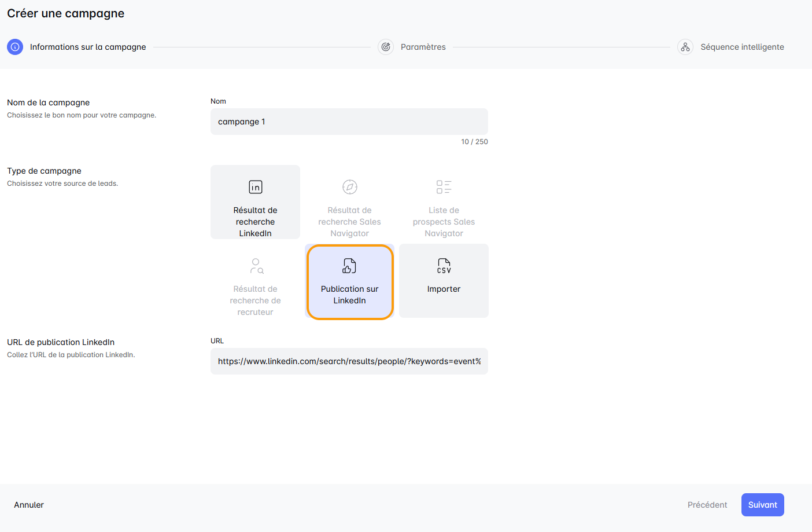Click the recruiter search person icon
812x532 pixels.
[256, 266]
